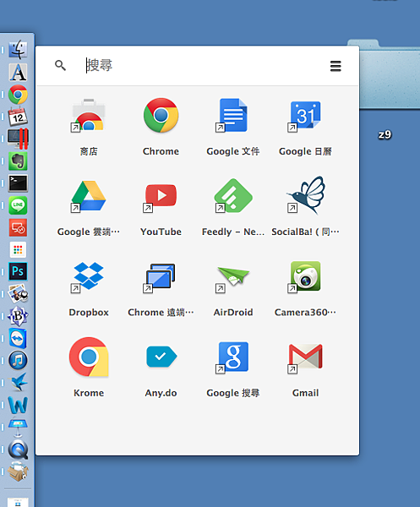
Task: Launch the Chrome app in the launcher
Action: pyautogui.click(x=161, y=116)
